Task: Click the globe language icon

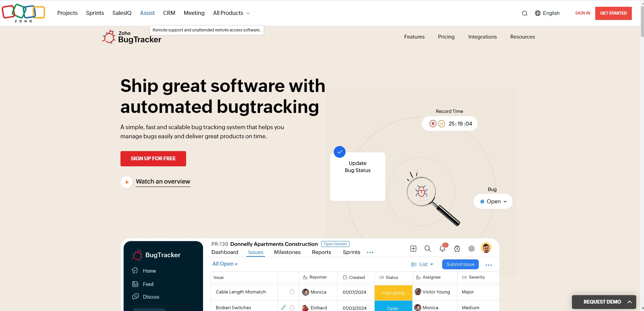Action: (538, 13)
